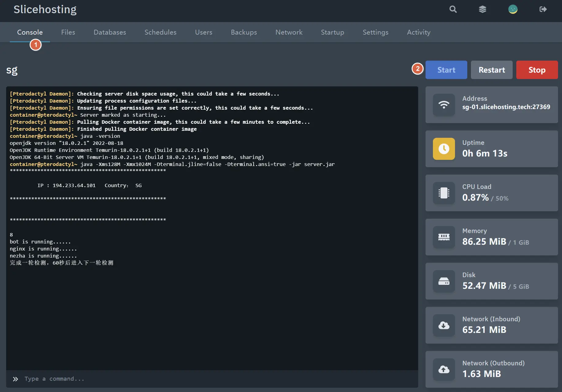Click the Network Outbound cloud upload icon

point(444,369)
